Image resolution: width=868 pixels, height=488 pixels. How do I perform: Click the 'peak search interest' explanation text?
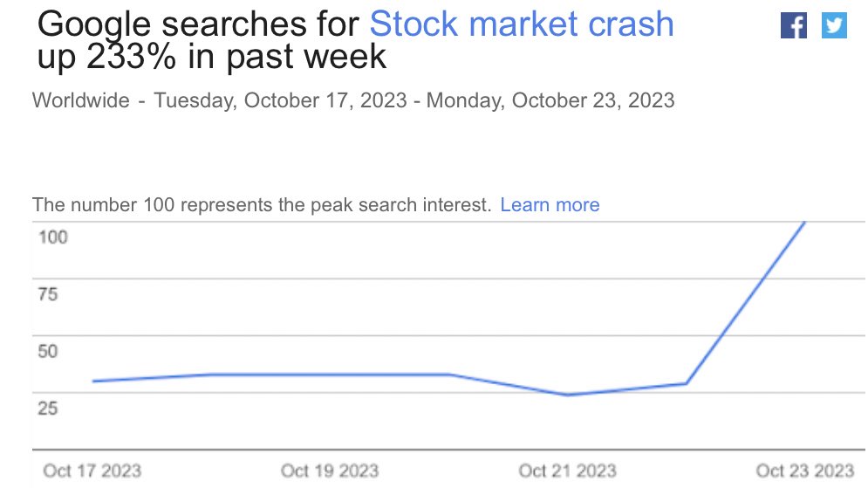(262, 205)
